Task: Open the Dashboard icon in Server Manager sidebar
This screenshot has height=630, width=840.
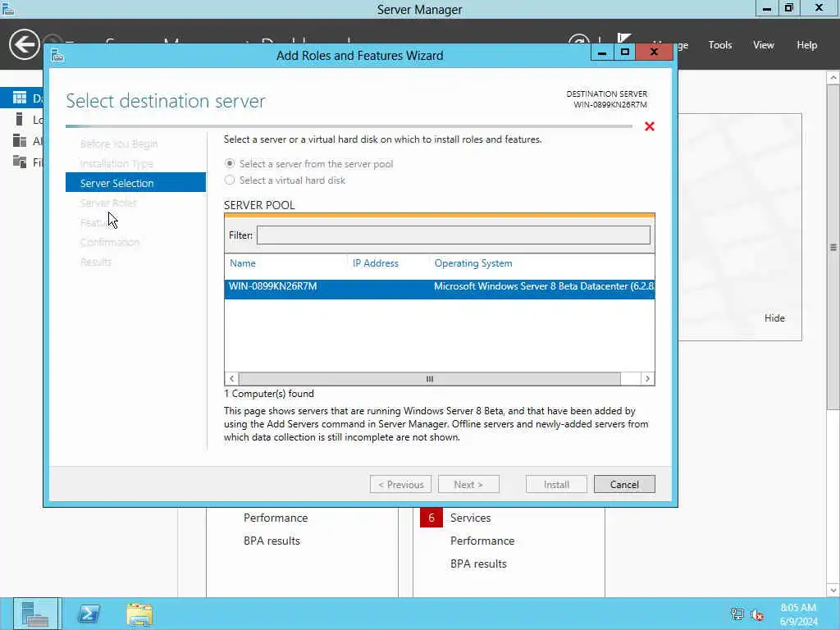Action: 20,98
